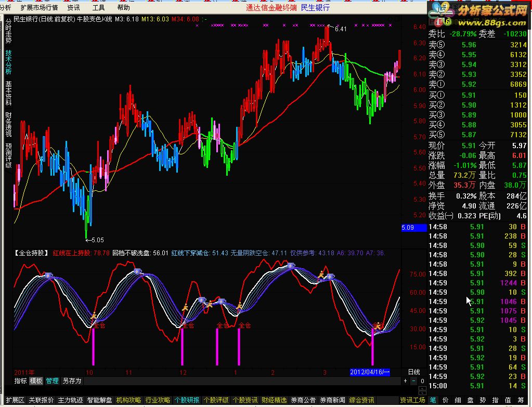Click the cup signal icon near February peak

(x=291, y=265)
